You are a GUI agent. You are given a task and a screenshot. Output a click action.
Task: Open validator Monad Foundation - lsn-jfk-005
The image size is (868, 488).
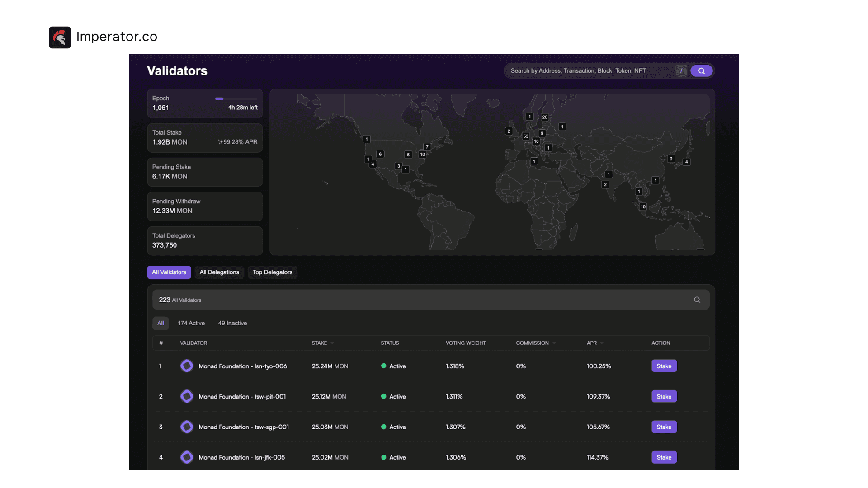click(x=242, y=457)
